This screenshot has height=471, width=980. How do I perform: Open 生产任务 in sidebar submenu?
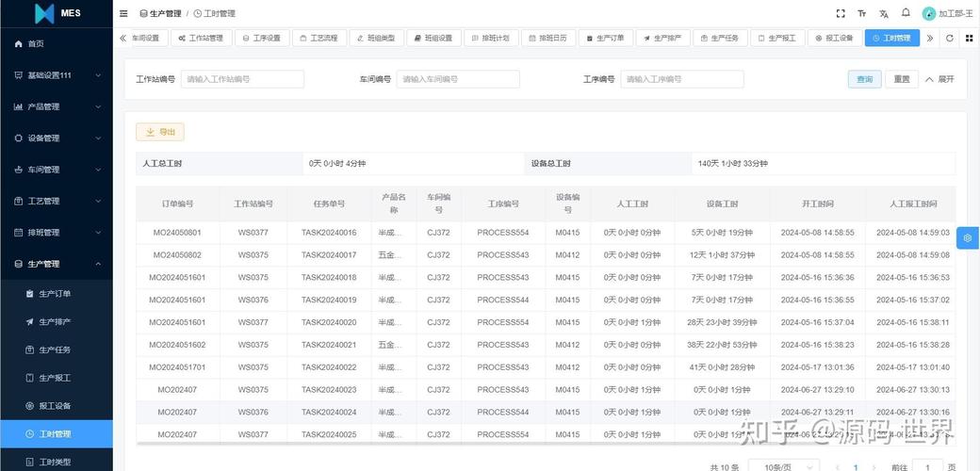tap(57, 349)
